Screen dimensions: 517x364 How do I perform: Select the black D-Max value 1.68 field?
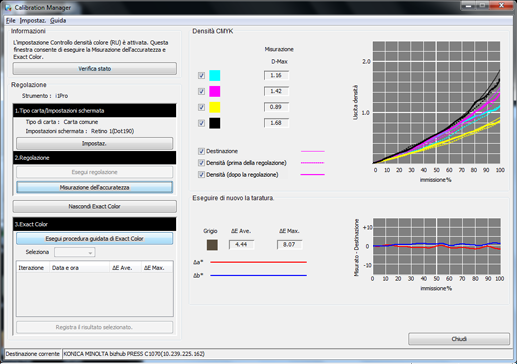click(276, 123)
